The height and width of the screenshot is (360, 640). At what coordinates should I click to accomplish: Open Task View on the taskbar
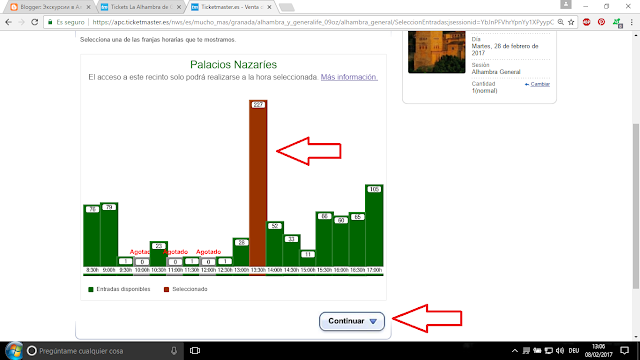click(x=195, y=351)
